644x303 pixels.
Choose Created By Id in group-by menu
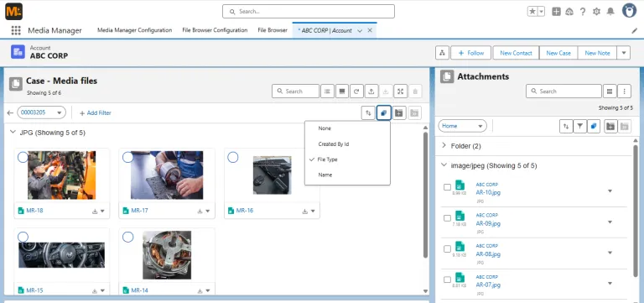click(x=347, y=144)
